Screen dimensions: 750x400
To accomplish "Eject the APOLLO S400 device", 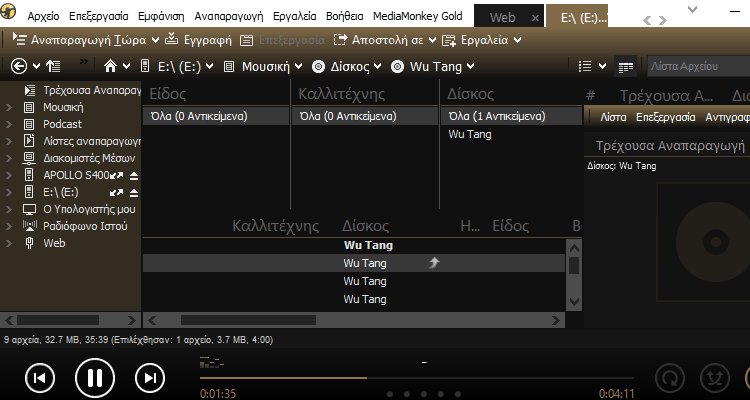I will pyautogui.click(x=134, y=176).
